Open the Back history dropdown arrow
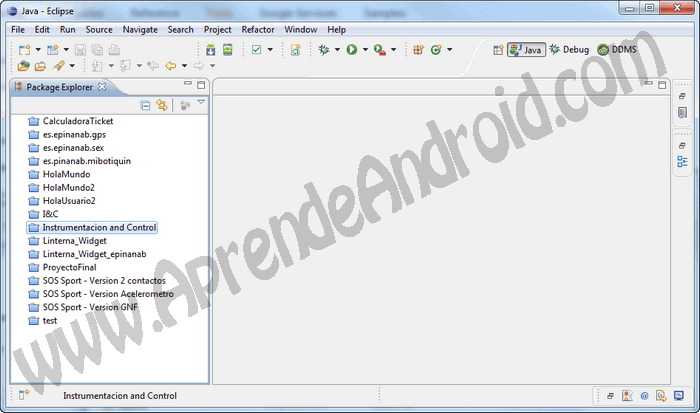This screenshot has height=413, width=700. 184,66
